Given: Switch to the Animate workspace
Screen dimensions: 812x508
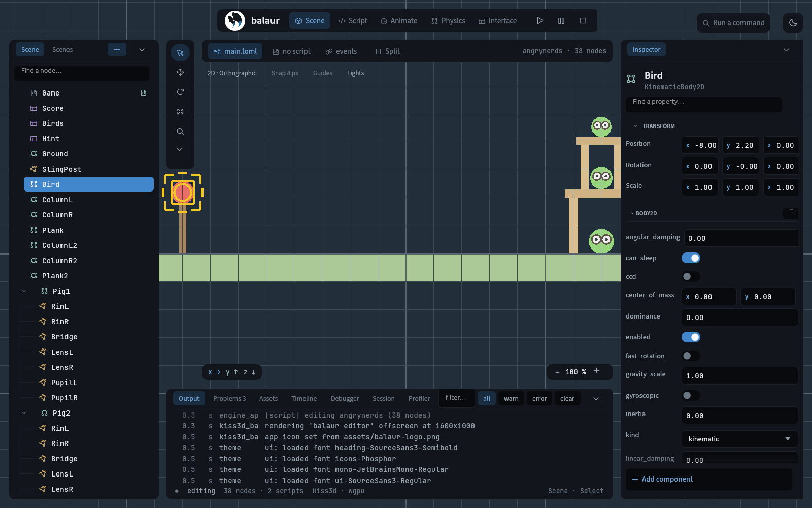Looking at the screenshot, I should pyautogui.click(x=399, y=21).
